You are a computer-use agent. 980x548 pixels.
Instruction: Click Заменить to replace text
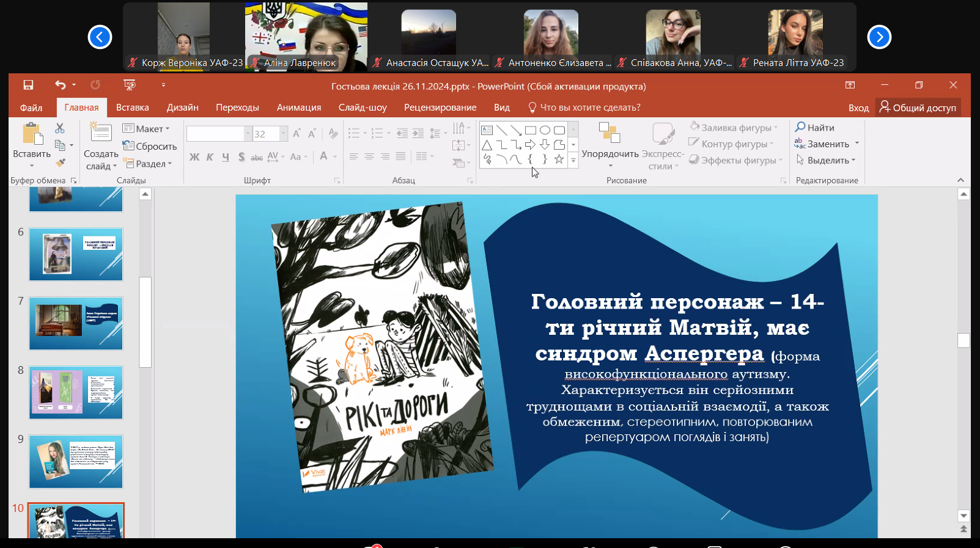coord(822,144)
